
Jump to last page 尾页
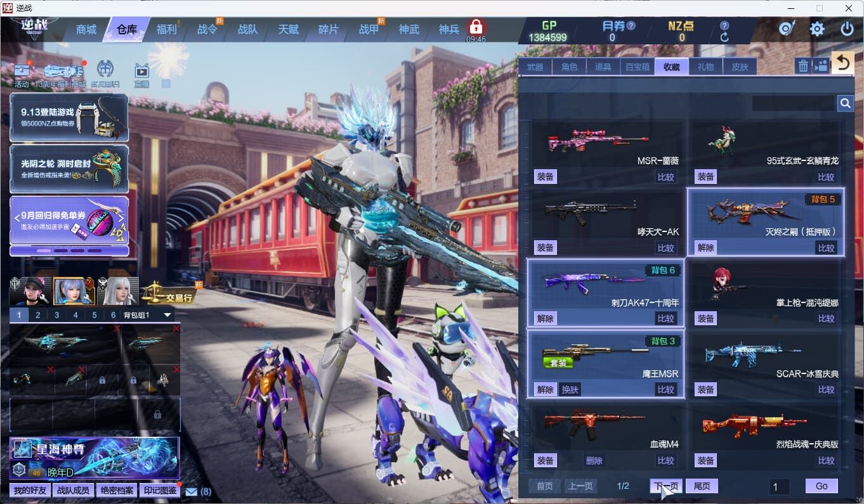tap(702, 486)
